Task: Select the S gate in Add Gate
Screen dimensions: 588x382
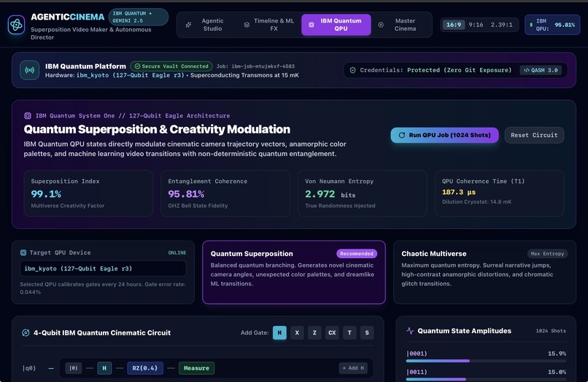Action: (x=367, y=333)
